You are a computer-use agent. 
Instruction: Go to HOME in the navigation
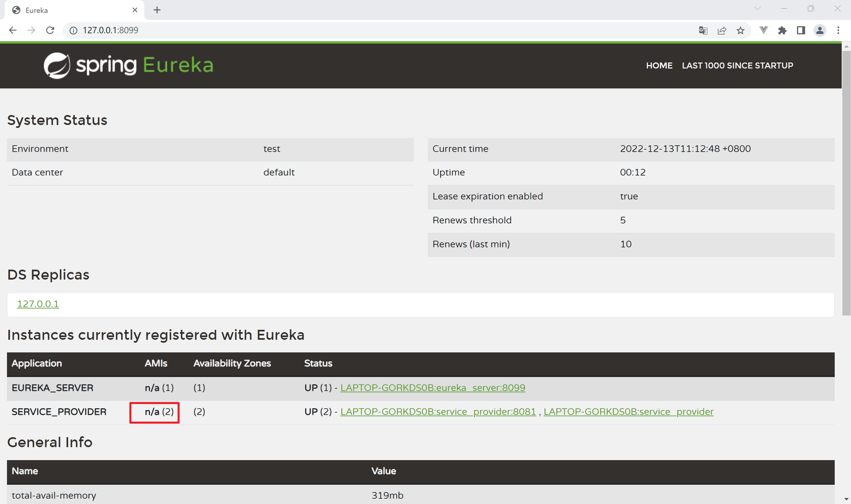pos(659,65)
